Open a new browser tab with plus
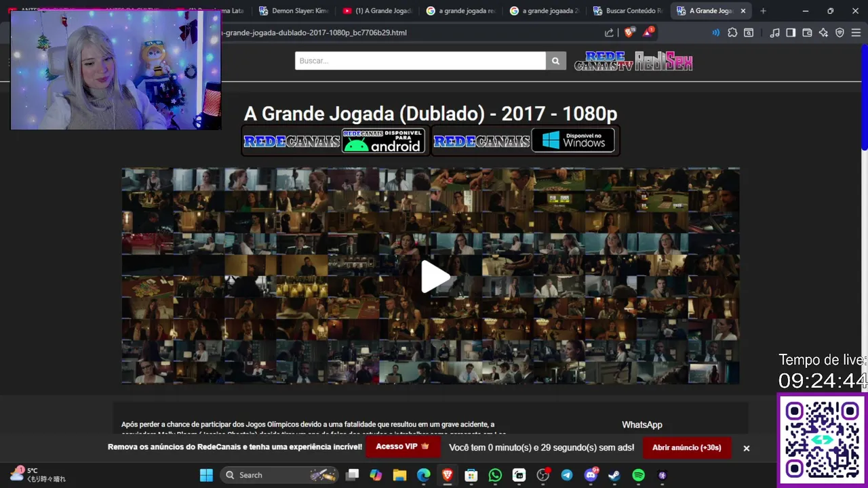 [x=763, y=11]
